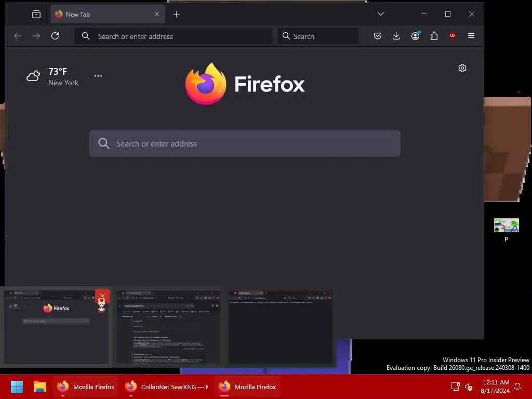Open the muted volume tray icon

click(469, 387)
